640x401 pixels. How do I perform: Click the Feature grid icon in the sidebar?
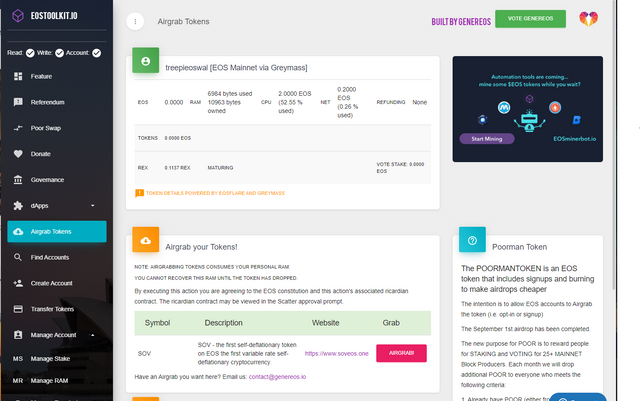click(x=18, y=76)
